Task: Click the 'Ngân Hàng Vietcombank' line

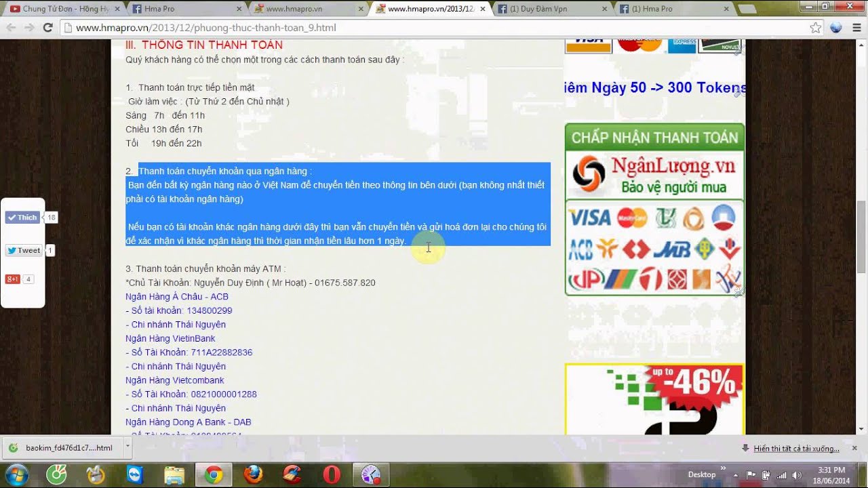Action: click(x=175, y=380)
